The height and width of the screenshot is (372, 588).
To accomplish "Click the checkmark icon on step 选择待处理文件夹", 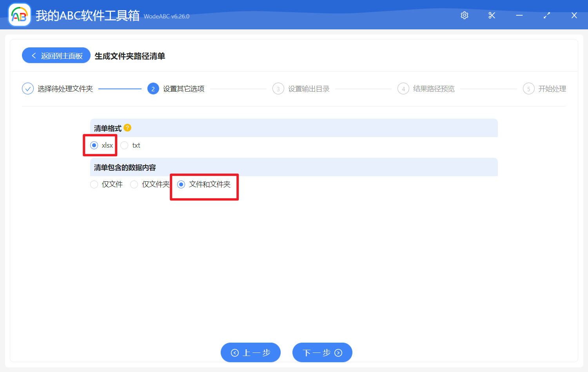I will pos(27,88).
